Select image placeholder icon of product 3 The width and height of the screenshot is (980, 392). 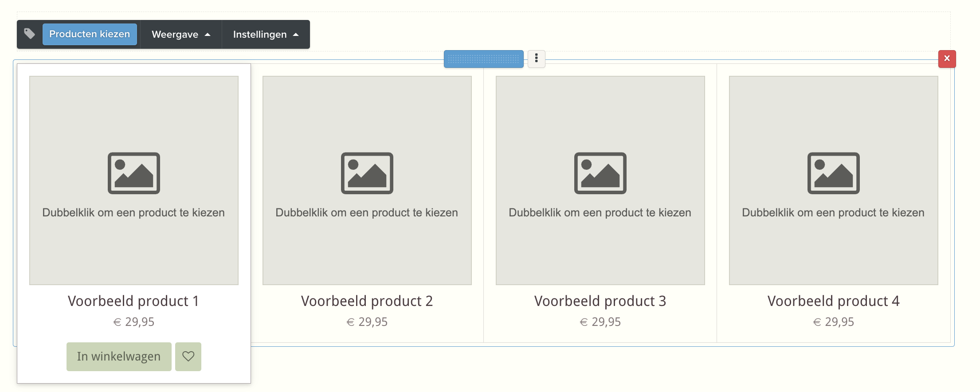[x=600, y=173]
